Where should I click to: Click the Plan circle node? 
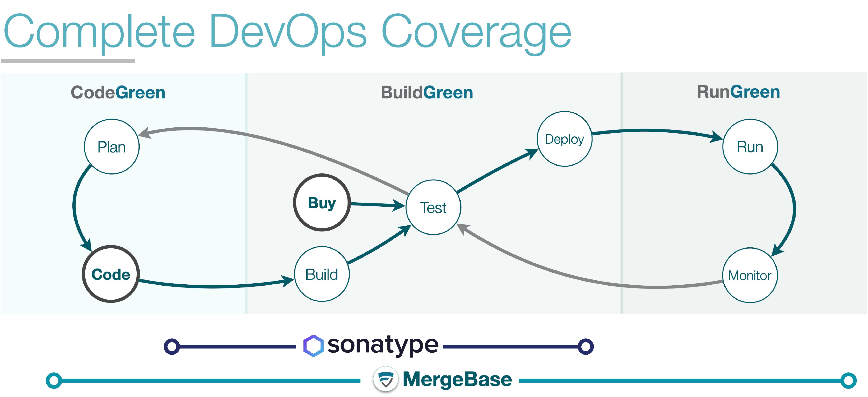tap(112, 147)
